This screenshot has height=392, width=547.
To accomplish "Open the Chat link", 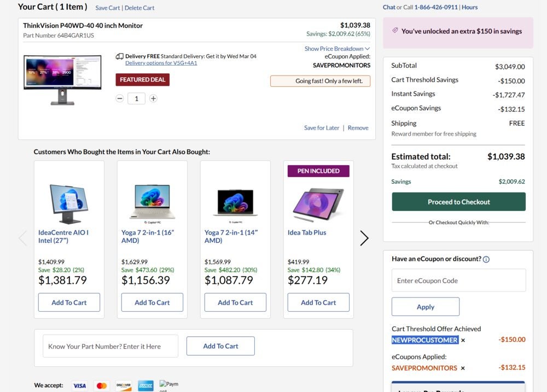I will (x=389, y=7).
